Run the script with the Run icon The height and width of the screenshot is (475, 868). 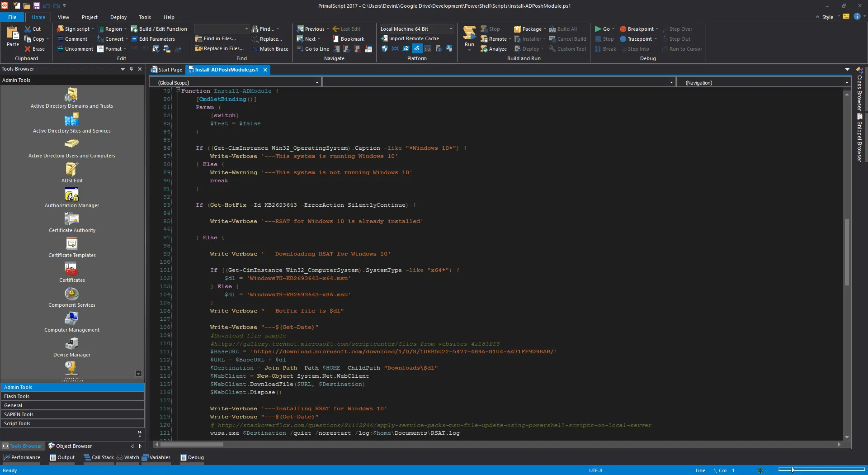pyautogui.click(x=469, y=33)
